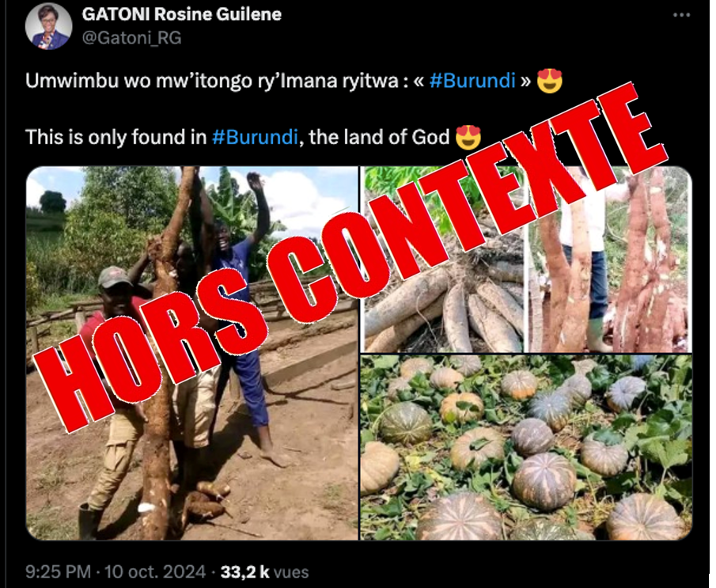Click the 10 oct. 2024 date
716x588 pixels.
pos(157,571)
